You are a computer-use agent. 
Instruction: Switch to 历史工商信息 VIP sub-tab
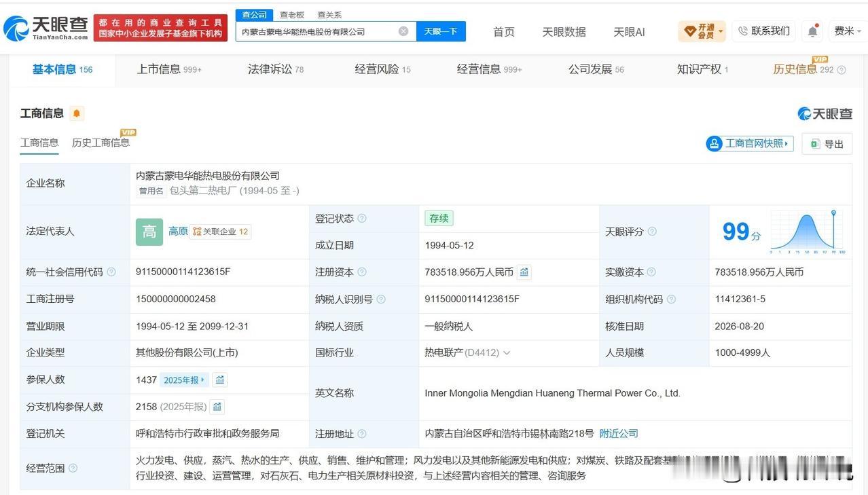101,143
